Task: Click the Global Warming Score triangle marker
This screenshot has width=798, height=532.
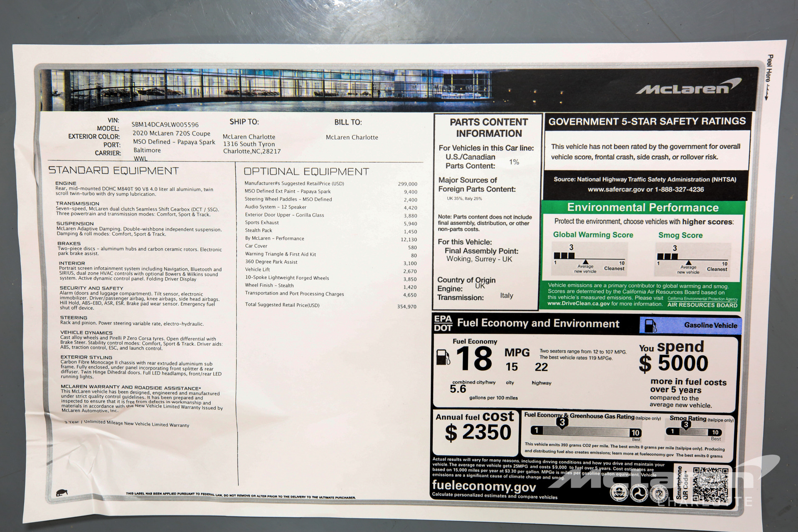Action: pyautogui.click(x=586, y=262)
